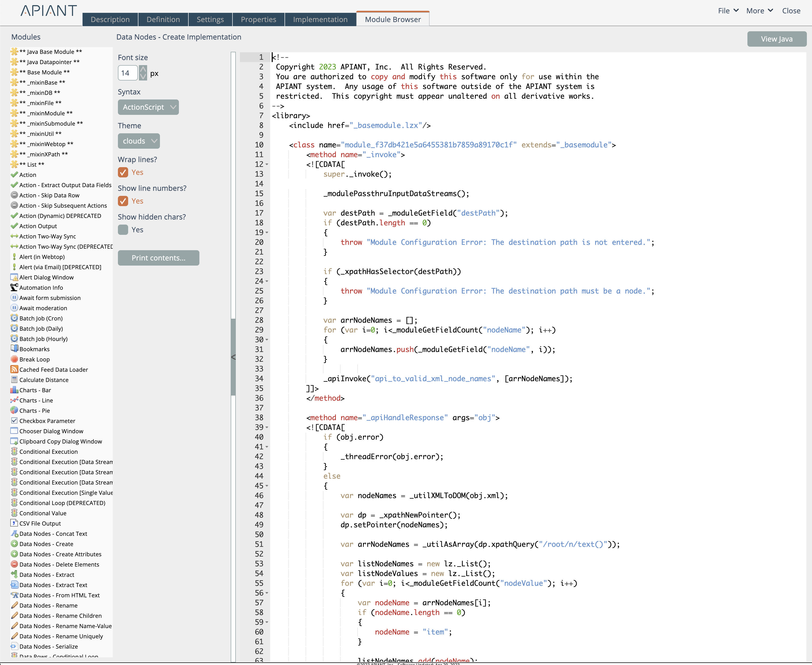Click the font size input field

point(127,73)
